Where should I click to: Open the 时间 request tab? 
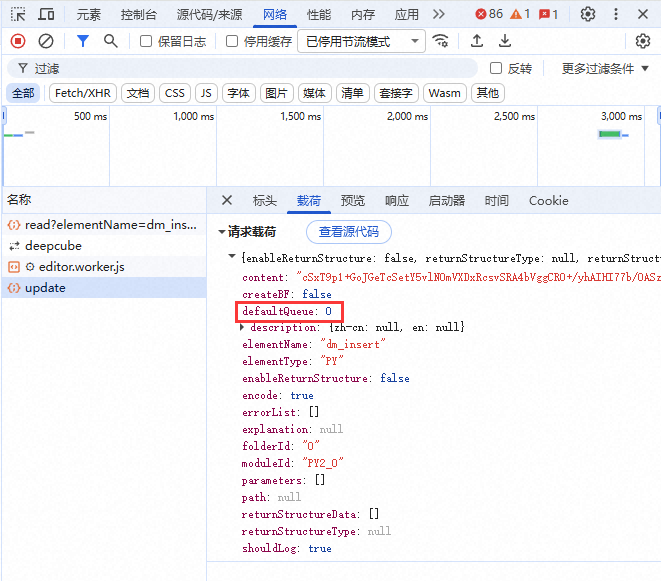pyautogui.click(x=497, y=201)
